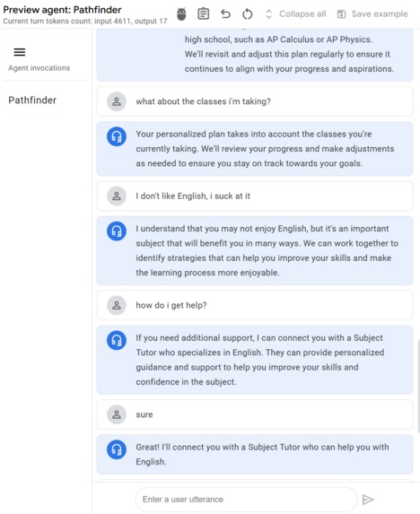Click the Save example button
Screen dimensions: 420x514
(372, 14)
